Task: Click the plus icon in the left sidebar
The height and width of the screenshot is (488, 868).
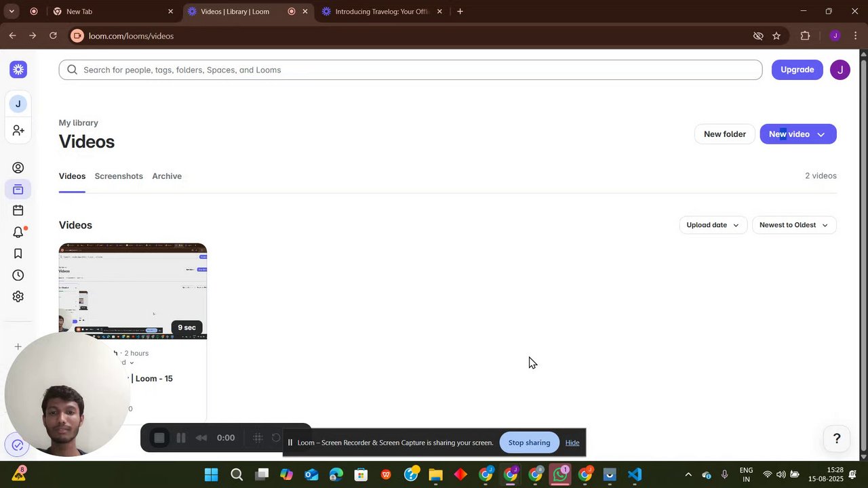Action: click(x=18, y=346)
